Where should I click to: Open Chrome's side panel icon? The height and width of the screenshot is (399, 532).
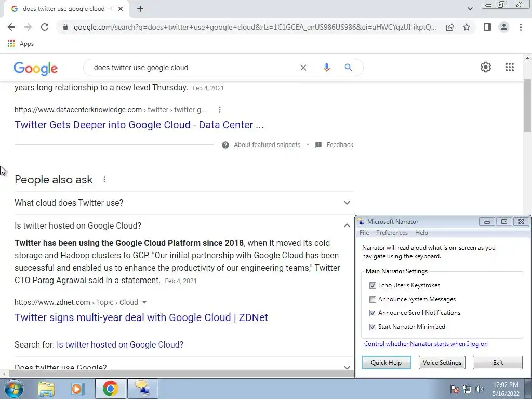(x=487, y=27)
